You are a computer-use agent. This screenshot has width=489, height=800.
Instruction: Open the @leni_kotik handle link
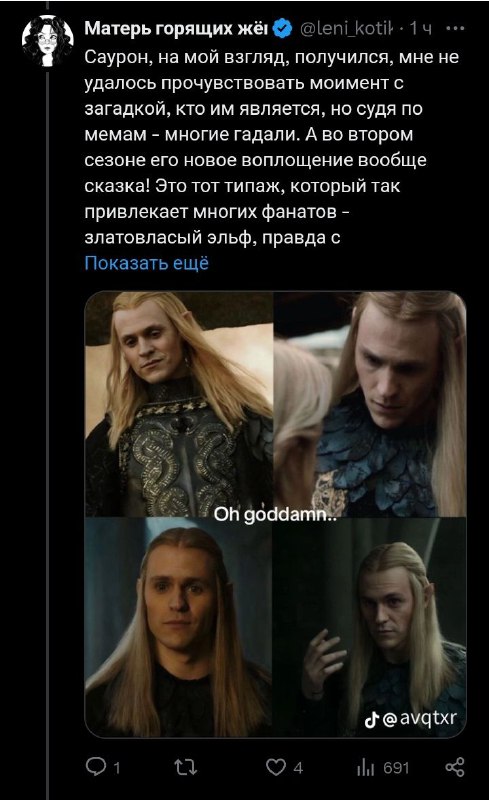coord(346,29)
